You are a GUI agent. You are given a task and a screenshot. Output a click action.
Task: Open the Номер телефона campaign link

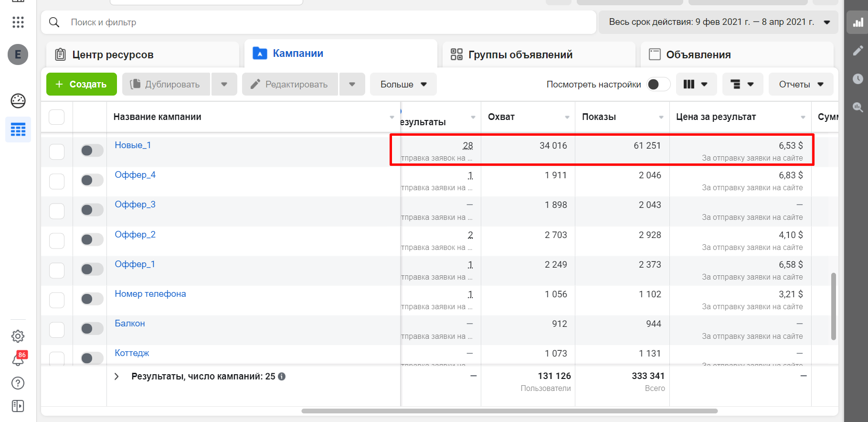[x=150, y=294]
